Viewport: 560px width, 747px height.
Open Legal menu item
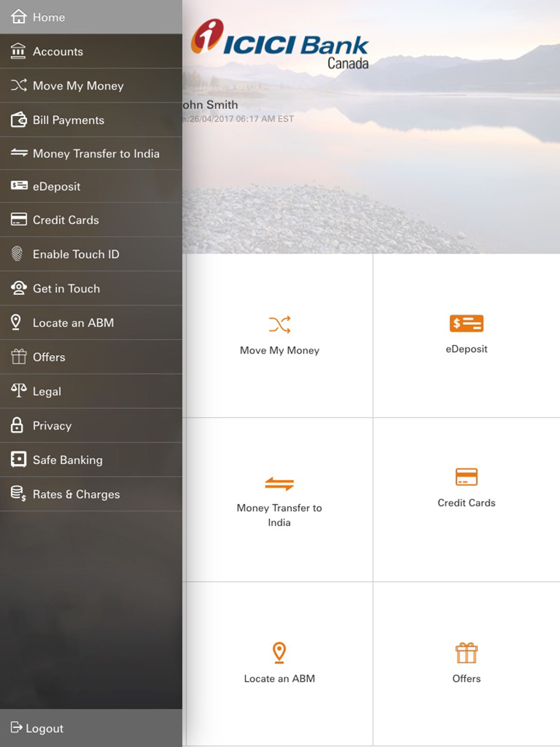pyautogui.click(x=91, y=391)
